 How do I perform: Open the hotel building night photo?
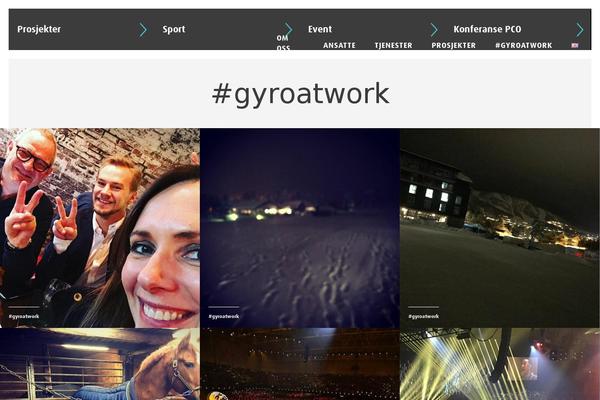[x=500, y=228]
